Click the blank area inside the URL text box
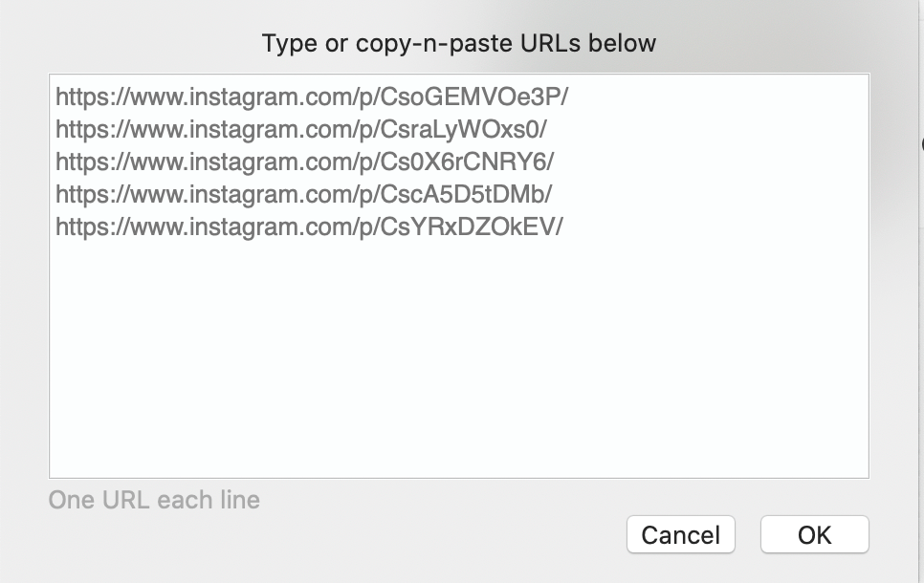 pyautogui.click(x=459, y=363)
